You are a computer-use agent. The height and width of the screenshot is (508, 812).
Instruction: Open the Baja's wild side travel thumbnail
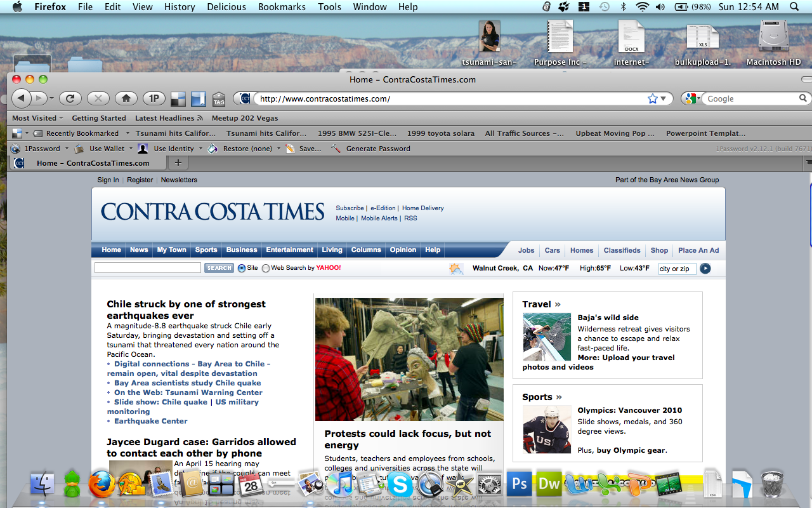[x=547, y=337]
